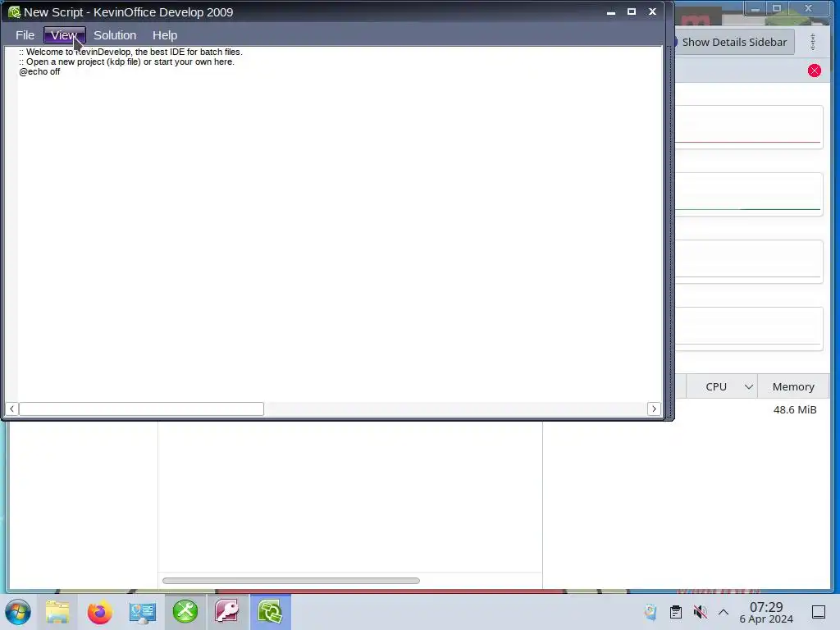The image size is (840, 630).
Task: Click the red key application taskbar icon
Action: coord(226,611)
